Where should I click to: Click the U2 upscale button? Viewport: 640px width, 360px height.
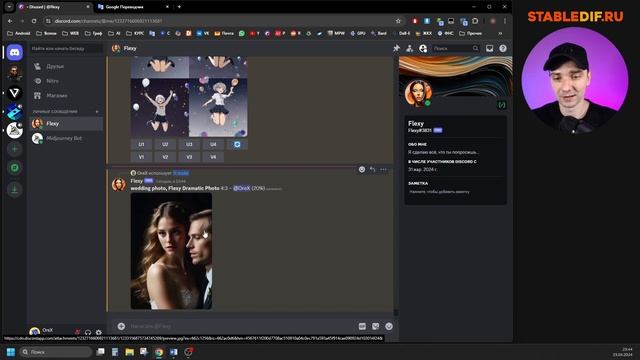coord(165,144)
